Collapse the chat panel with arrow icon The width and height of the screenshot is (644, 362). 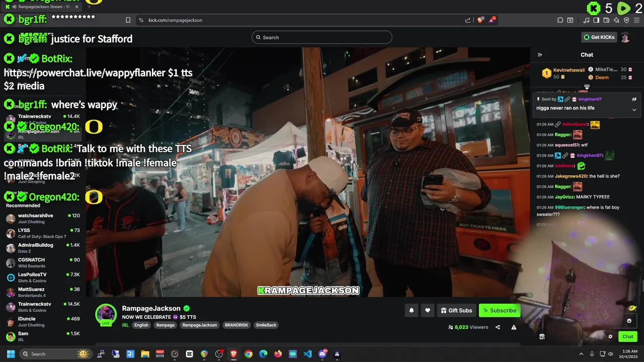click(x=540, y=55)
